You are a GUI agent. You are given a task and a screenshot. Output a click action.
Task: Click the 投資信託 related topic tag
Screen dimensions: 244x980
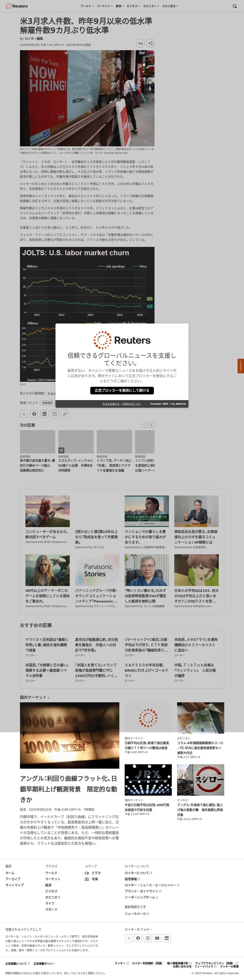click(x=48, y=403)
